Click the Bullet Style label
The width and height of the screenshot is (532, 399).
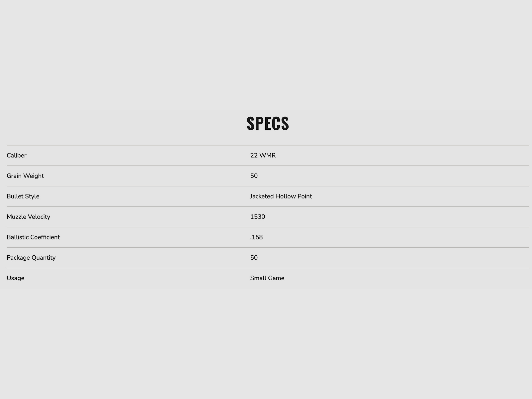pyautogui.click(x=23, y=196)
